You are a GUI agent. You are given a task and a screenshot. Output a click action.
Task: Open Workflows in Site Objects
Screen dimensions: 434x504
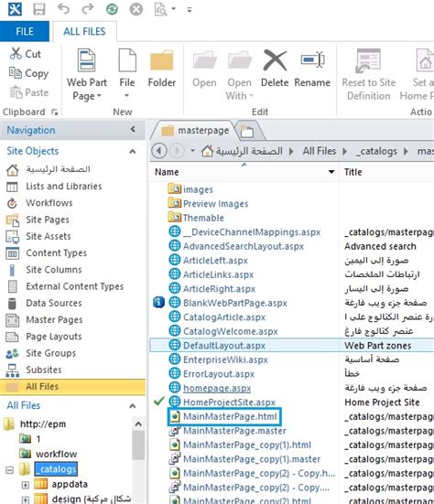(49, 203)
